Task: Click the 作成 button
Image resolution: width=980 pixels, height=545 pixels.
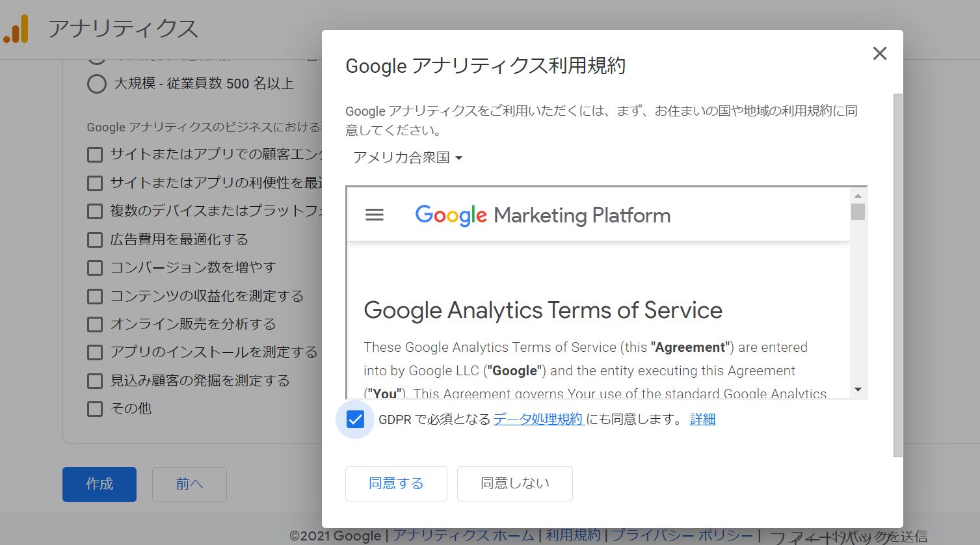Action: [99, 485]
